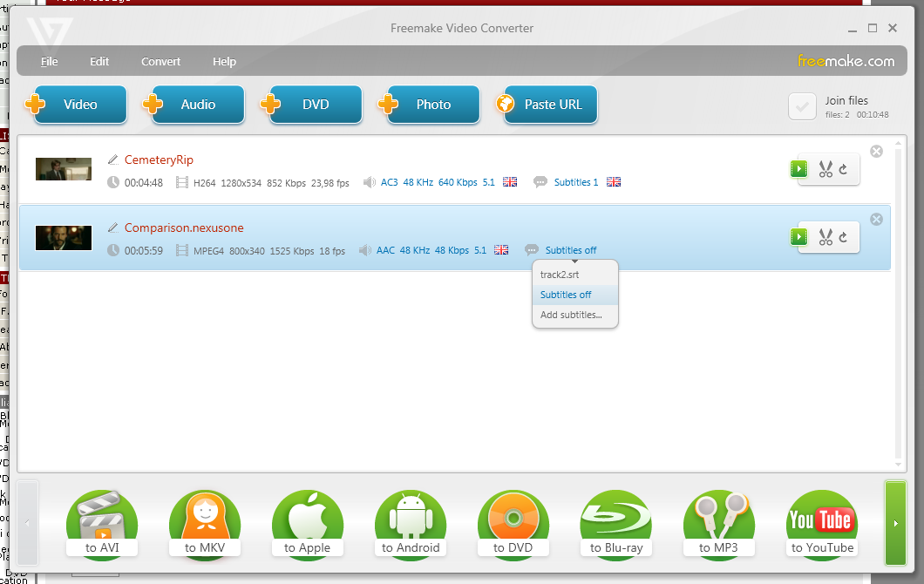Click the CemeteryRip file title

point(159,160)
